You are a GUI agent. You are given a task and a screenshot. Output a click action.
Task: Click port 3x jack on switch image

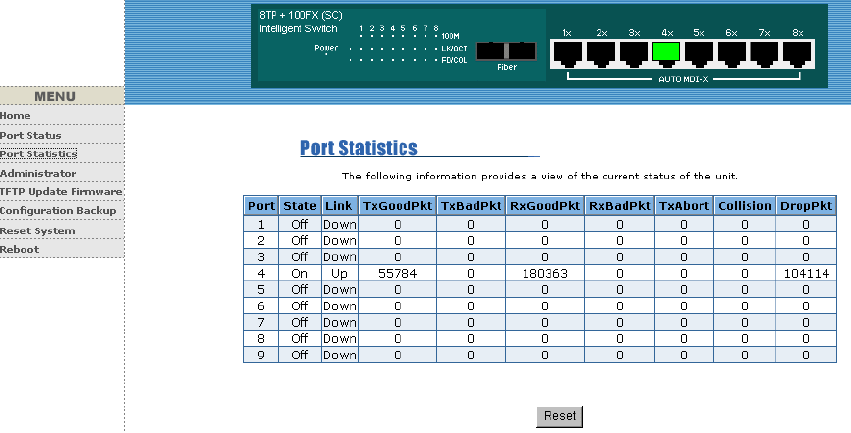[x=633, y=54]
